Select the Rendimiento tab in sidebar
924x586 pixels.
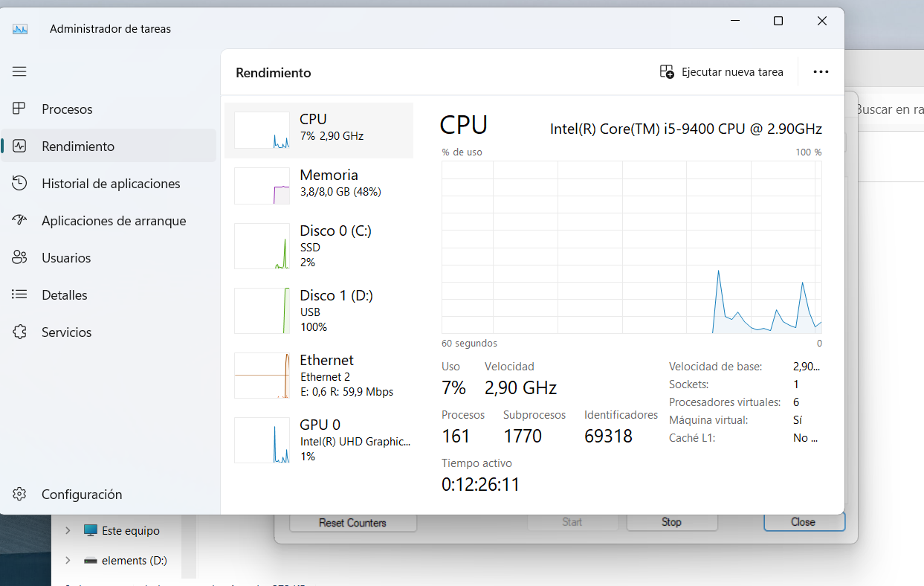pyautogui.click(x=78, y=146)
